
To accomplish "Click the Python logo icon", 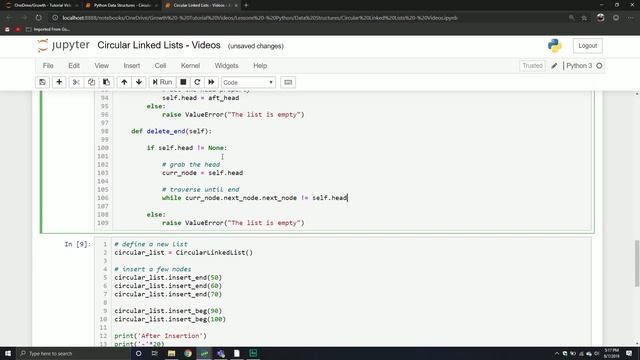I will click(555, 46).
